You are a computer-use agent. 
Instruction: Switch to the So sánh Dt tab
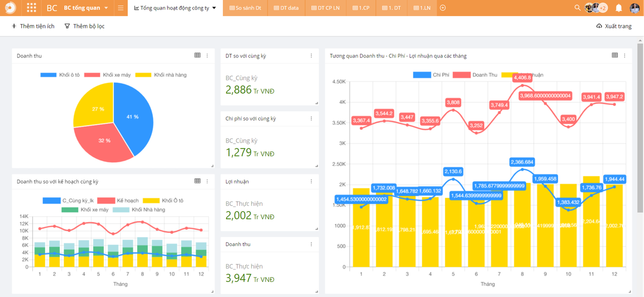(245, 8)
